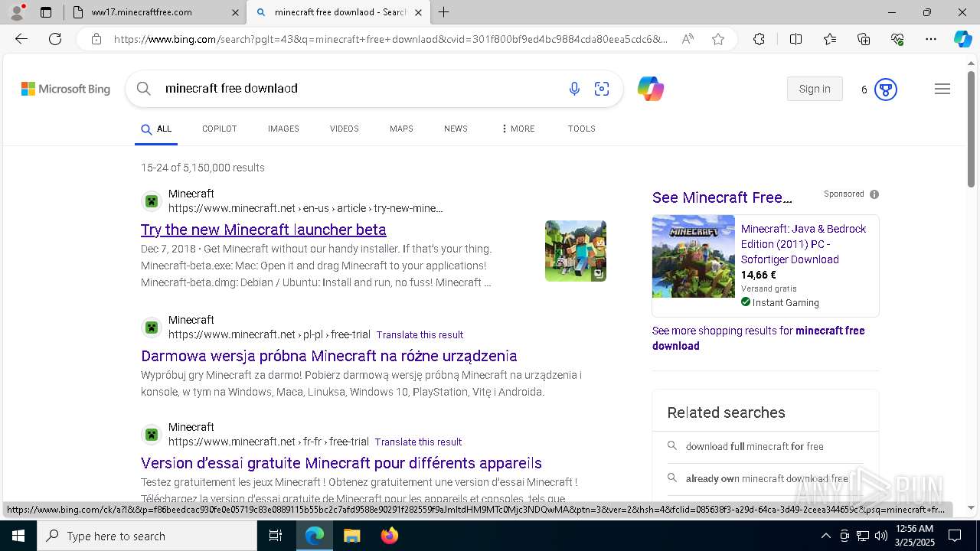Search already own minecraft download free

(766, 478)
